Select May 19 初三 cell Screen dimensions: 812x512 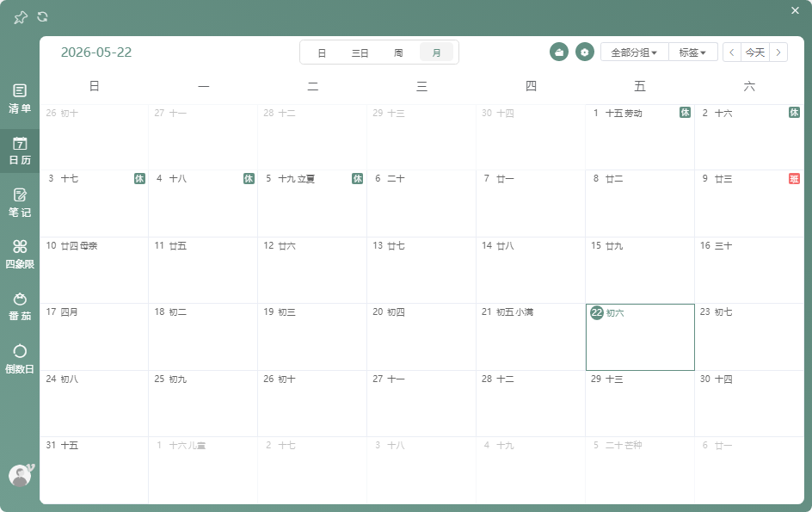[312, 336]
